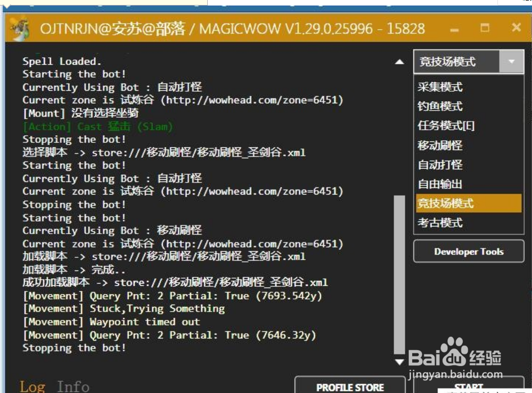Choose highlighted 竞技场模式 list entry
Viewport: 532px width, 393px height.
click(x=469, y=203)
